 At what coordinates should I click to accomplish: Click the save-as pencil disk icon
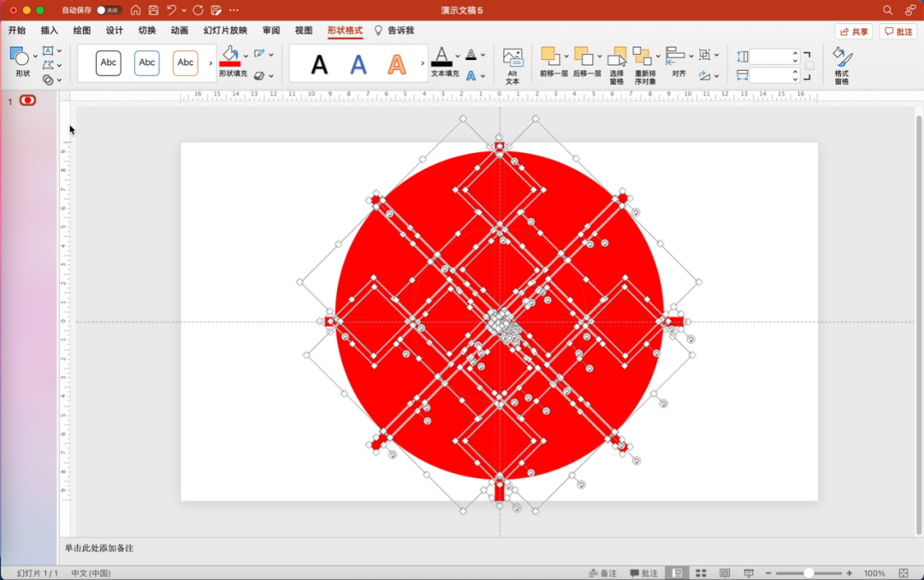click(x=216, y=10)
